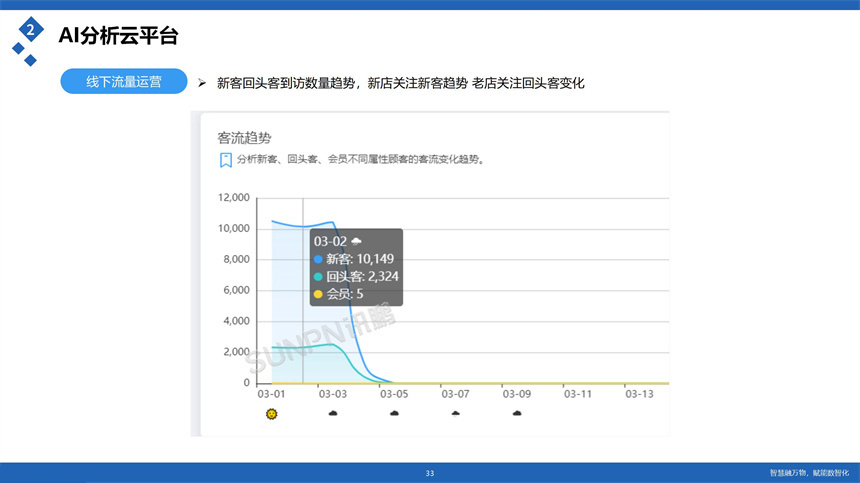Image resolution: width=860 pixels, height=483 pixels.
Task: Click the 03-07 x-axis label
Action: click(x=456, y=394)
